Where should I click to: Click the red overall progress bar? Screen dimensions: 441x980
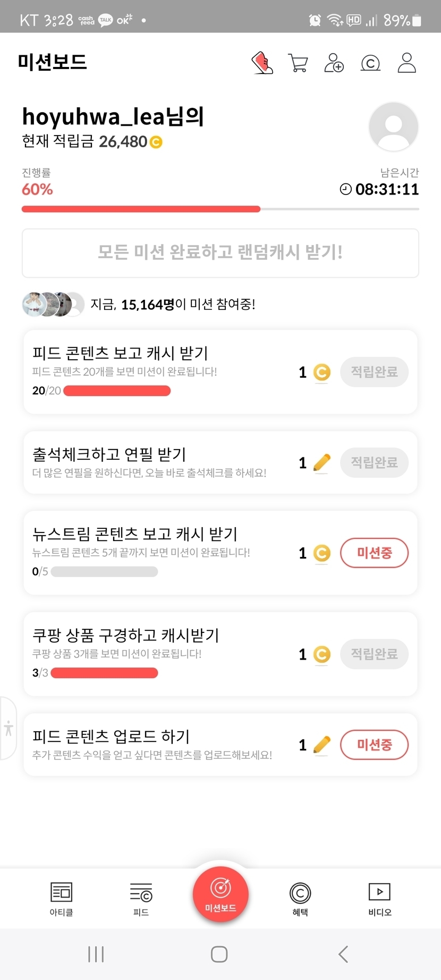pos(141,209)
